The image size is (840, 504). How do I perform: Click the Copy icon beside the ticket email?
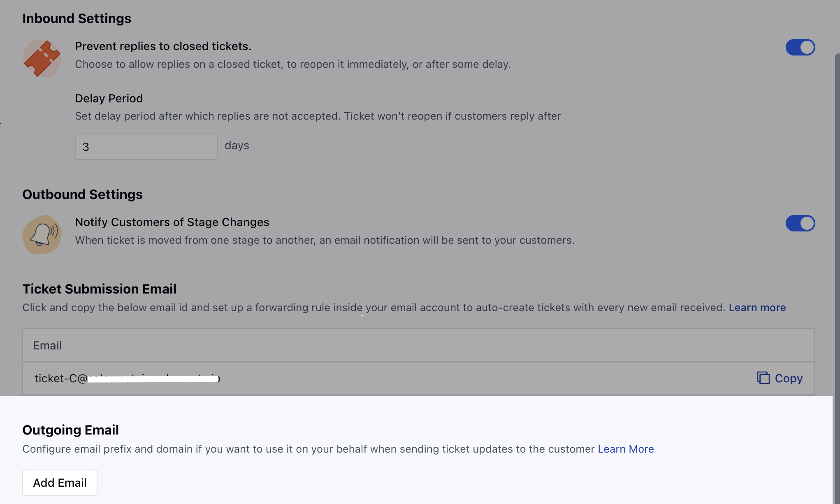[x=763, y=378]
